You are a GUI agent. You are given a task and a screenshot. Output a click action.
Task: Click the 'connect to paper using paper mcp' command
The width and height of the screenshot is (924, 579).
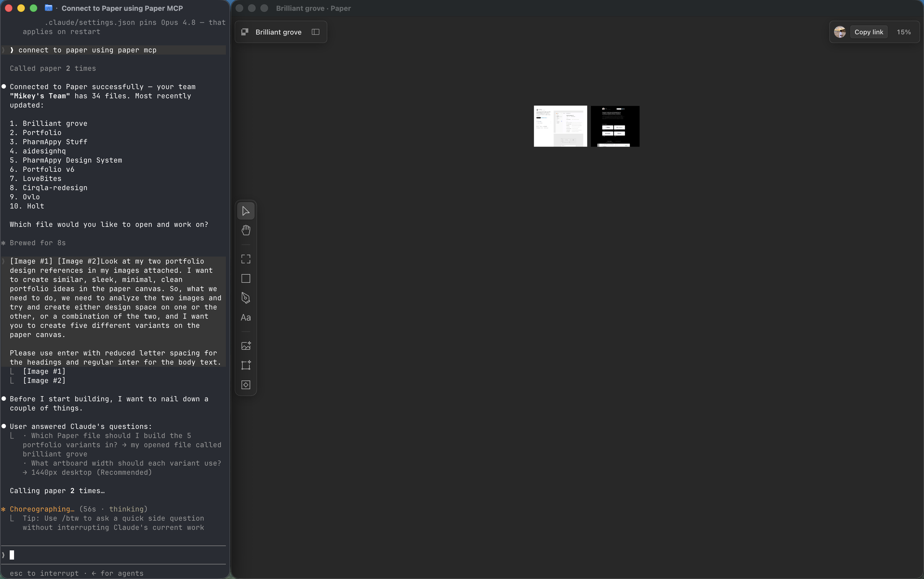[87, 50]
